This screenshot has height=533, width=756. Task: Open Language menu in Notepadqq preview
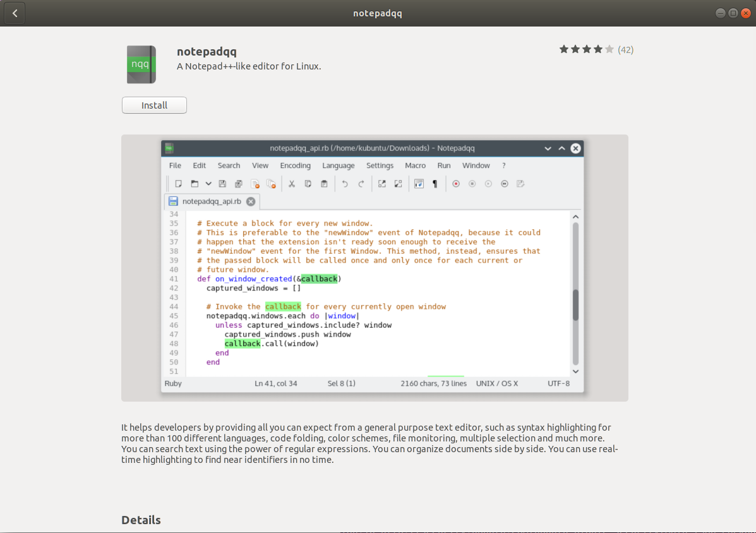pos(338,165)
